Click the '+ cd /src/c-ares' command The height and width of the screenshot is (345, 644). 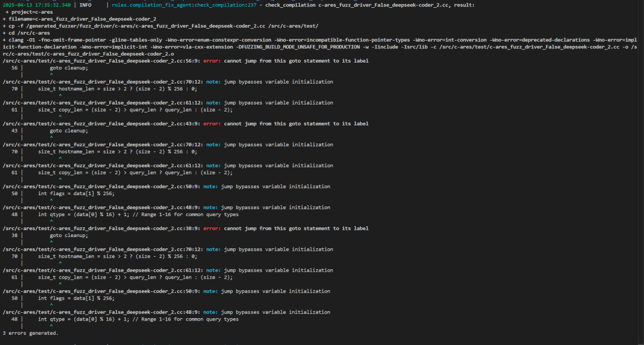26,33
